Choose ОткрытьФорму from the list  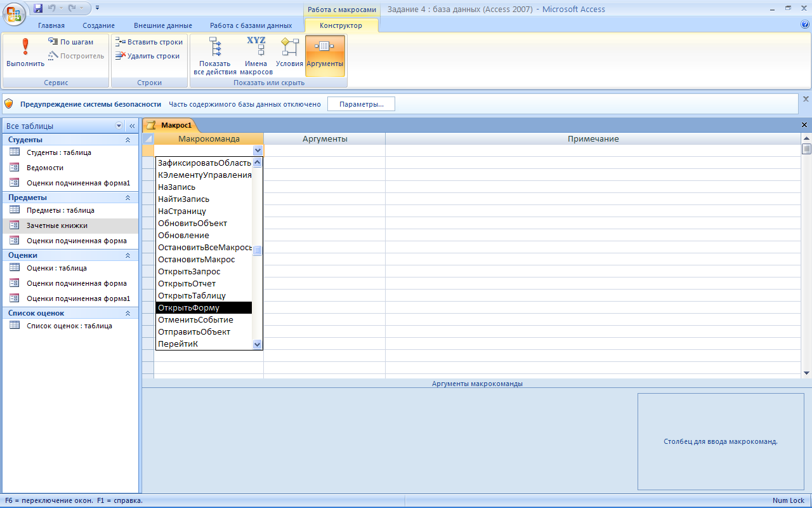(204, 308)
